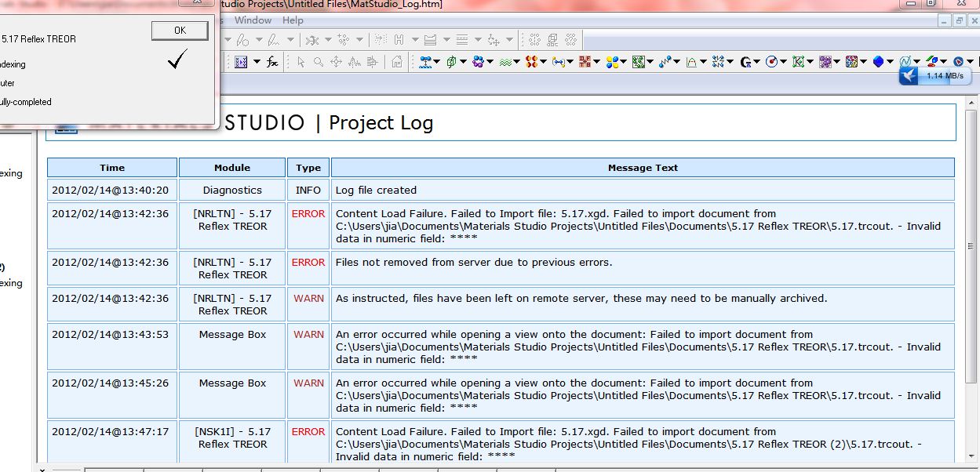Open the Help menu

tap(293, 20)
